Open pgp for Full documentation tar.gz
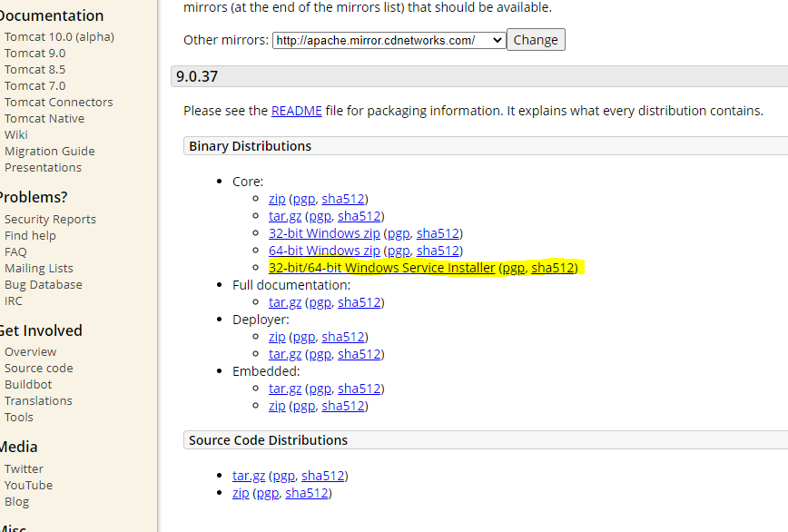Viewport: 788px width, 532px height. pos(320,302)
